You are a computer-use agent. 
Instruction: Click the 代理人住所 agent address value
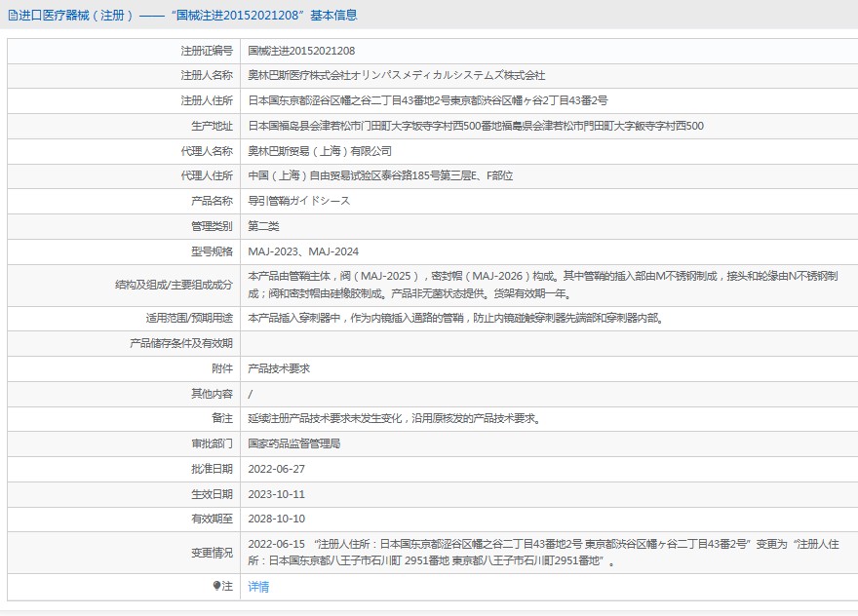click(380, 175)
